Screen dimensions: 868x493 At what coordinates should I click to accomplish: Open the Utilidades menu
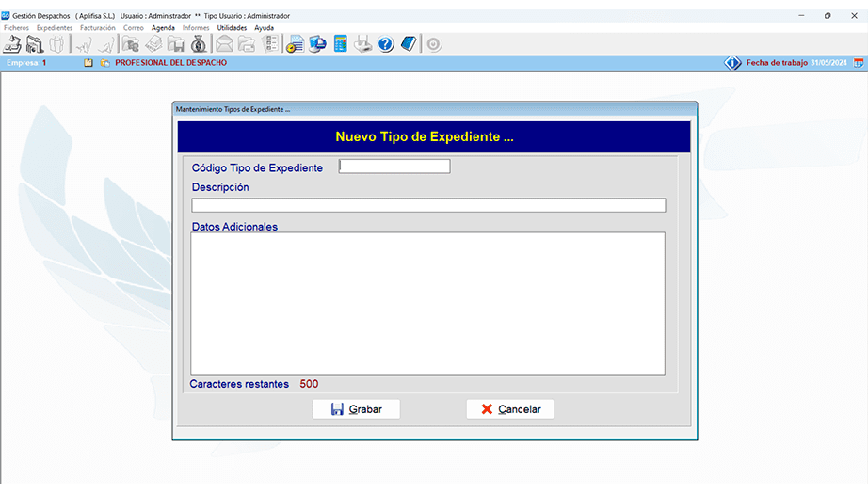[232, 28]
